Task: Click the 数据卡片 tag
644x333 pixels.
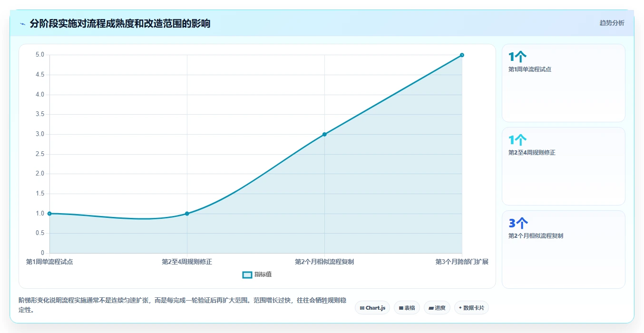Action: tap(471, 308)
